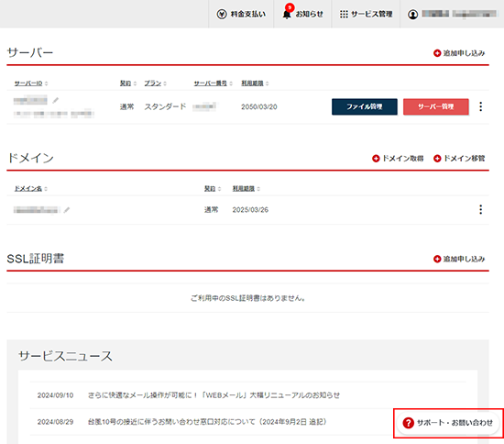Screen dimensions: 504x444
Task: Open the server row three-dot menu
Action: pos(480,106)
